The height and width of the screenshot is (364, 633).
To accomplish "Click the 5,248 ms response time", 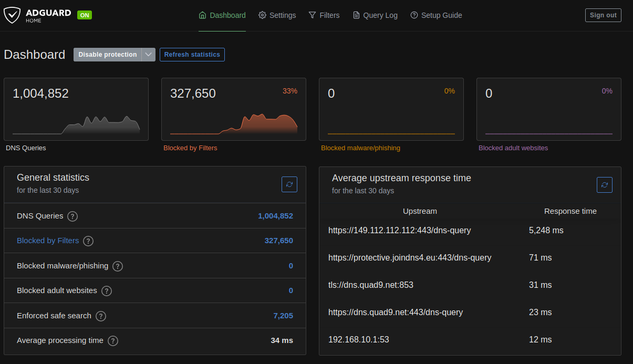I will (x=546, y=230).
